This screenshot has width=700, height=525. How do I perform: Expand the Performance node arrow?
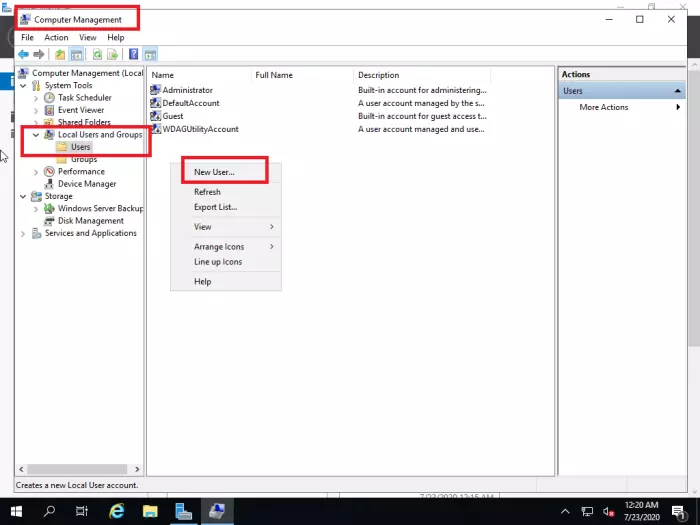pyautogui.click(x=36, y=172)
